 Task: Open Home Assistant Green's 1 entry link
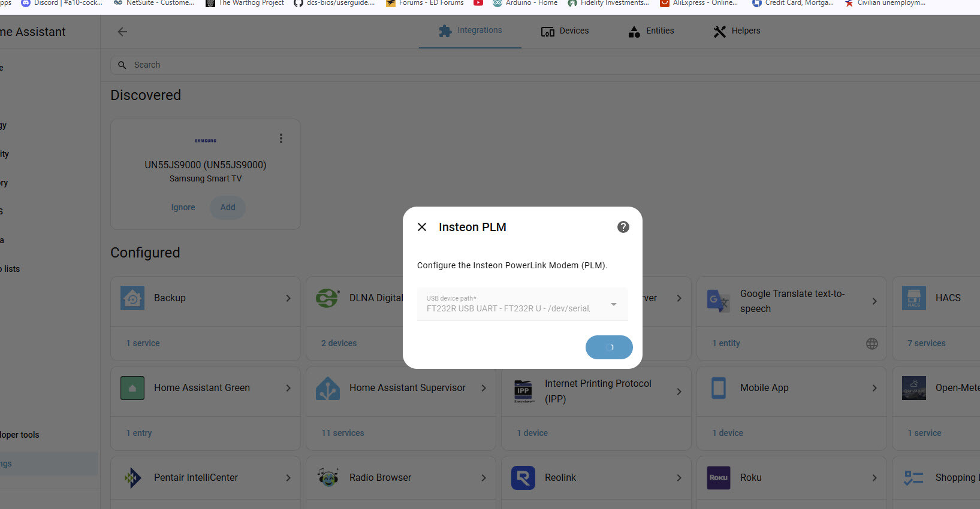tap(138, 433)
